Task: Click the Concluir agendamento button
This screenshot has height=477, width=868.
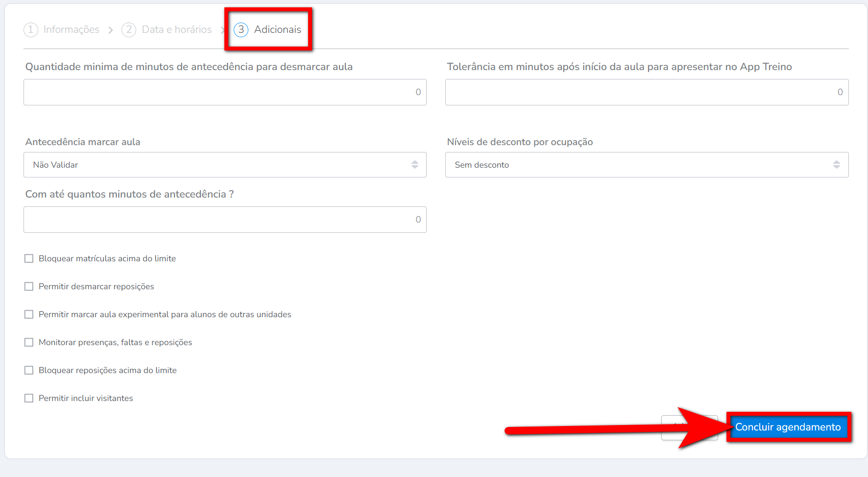Action: pos(788,427)
